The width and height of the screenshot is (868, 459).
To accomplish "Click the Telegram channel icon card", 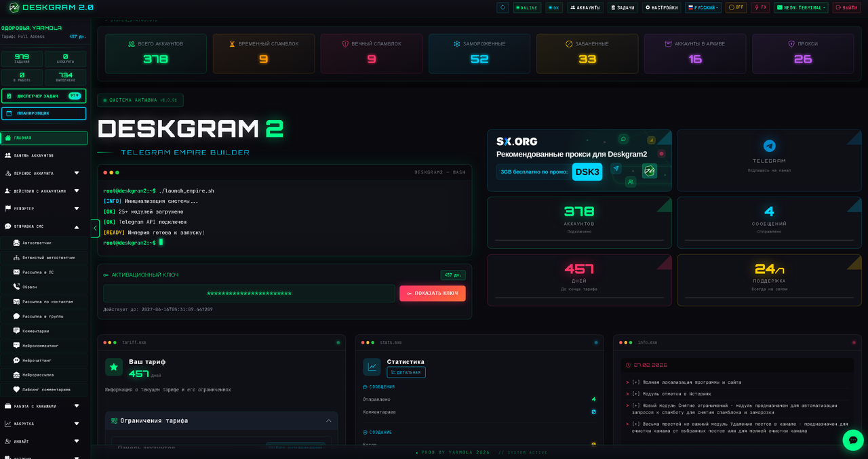I will pos(769,160).
